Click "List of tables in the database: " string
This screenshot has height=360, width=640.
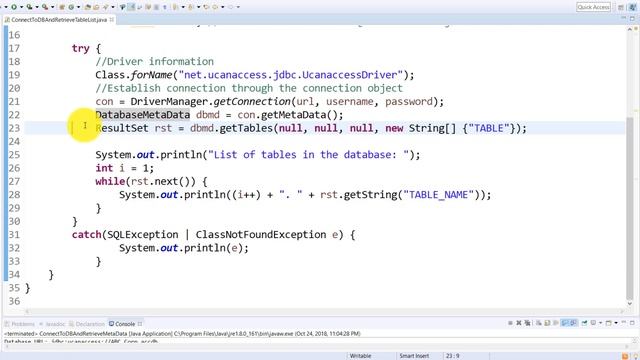[309, 155]
